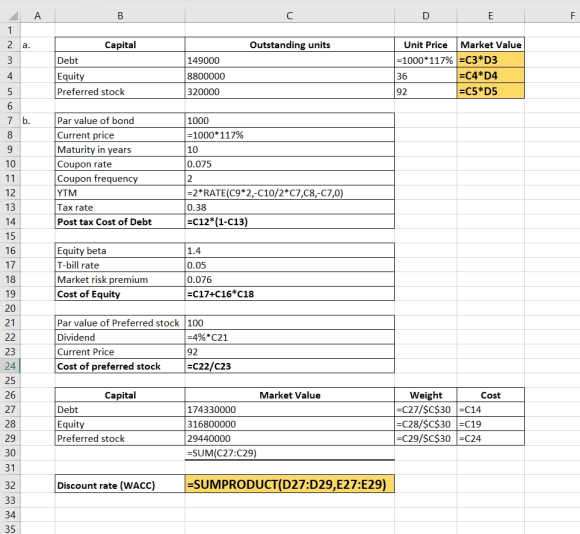Select column C header
580x534 pixels.
tap(290, 16)
